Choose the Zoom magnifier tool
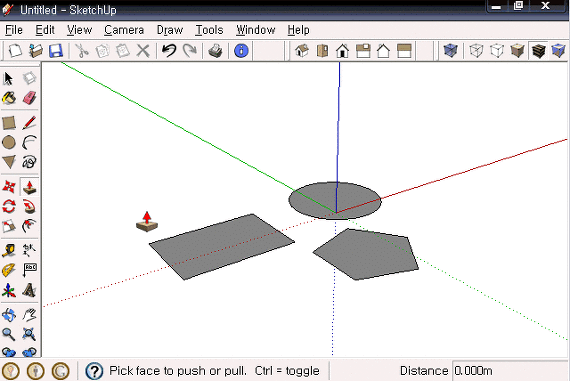This screenshot has height=381, width=570. [x=9, y=334]
